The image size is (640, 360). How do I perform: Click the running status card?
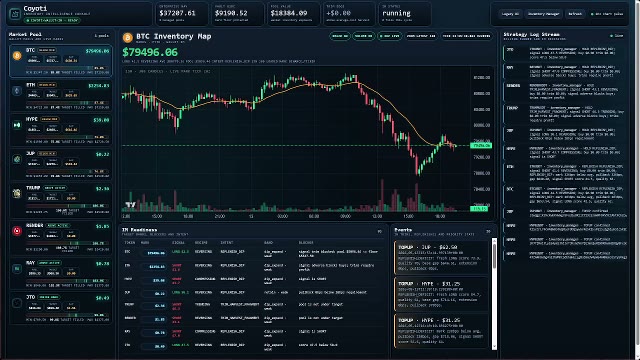(x=404, y=14)
